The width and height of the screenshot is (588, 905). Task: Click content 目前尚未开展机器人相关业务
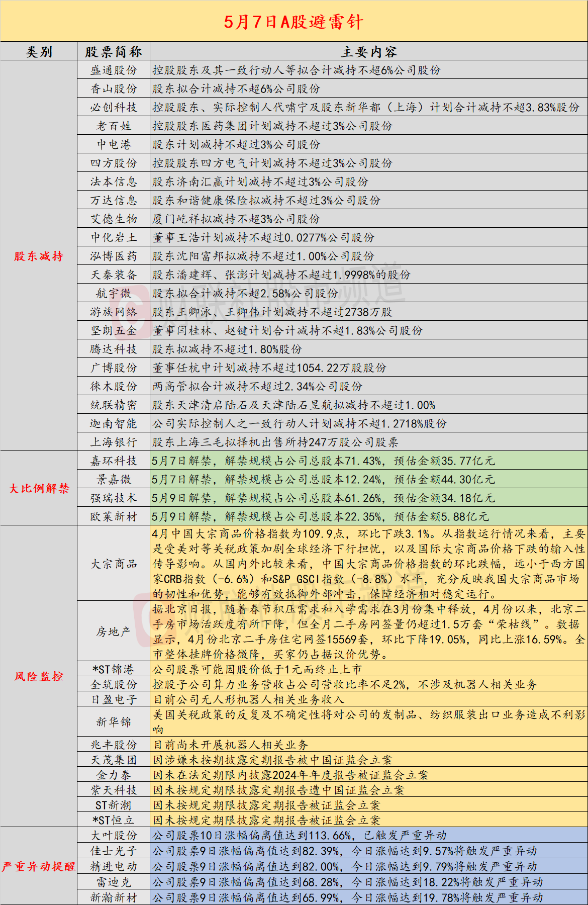(x=230, y=745)
